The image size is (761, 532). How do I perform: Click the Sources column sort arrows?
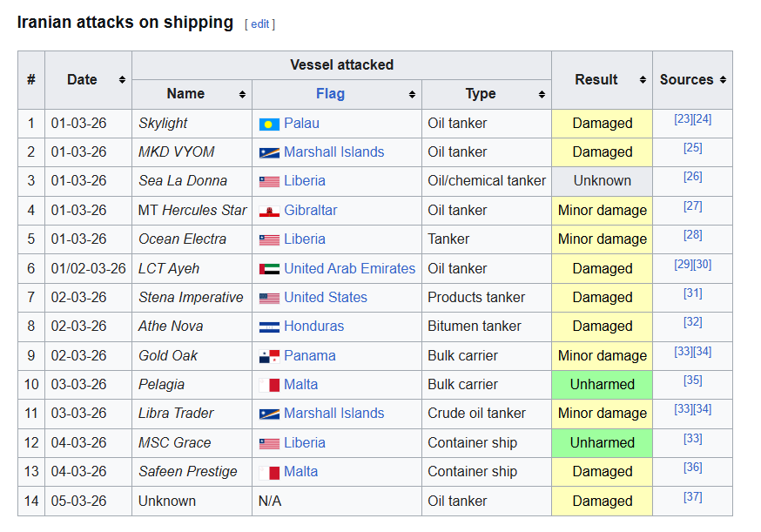pos(724,80)
